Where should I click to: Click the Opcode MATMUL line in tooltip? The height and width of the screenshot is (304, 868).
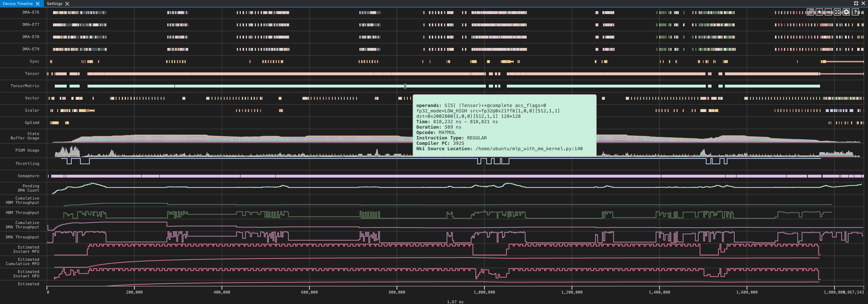(x=436, y=133)
